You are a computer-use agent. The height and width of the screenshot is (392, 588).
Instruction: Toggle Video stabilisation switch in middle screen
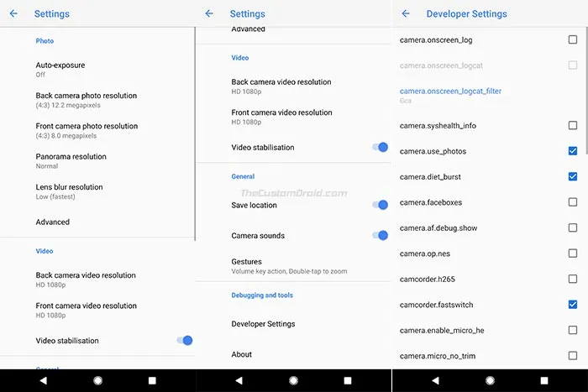(x=381, y=147)
